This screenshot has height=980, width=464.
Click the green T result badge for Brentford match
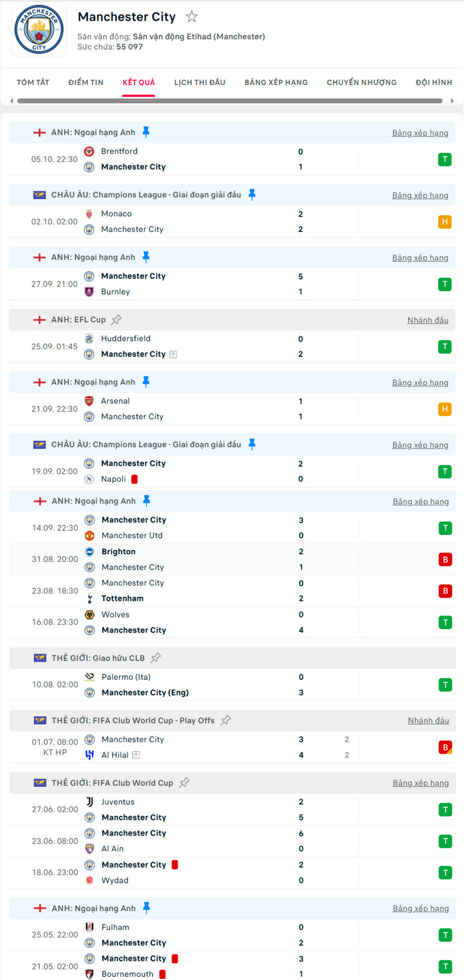[x=445, y=159]
